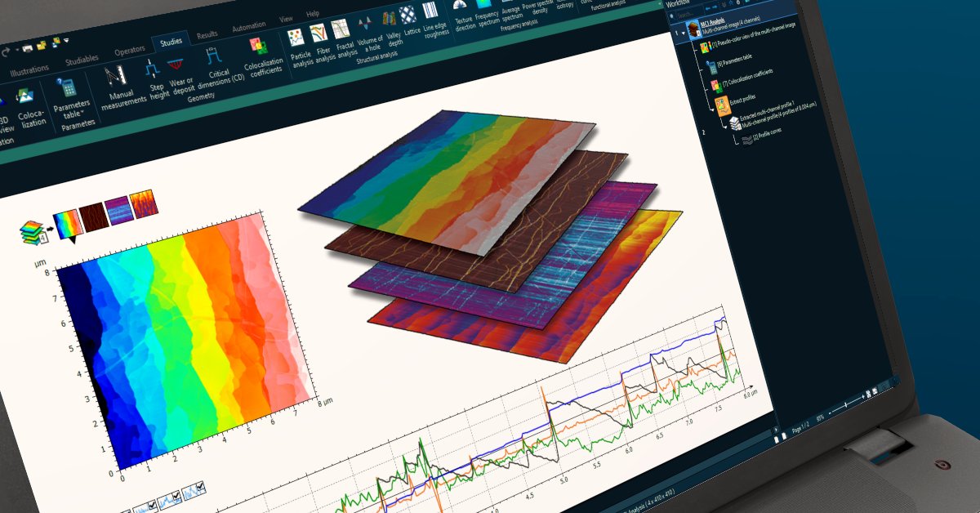Open the Illustrations tab
The width and height of the screenshot is (980, 513).
click(29, 69)
